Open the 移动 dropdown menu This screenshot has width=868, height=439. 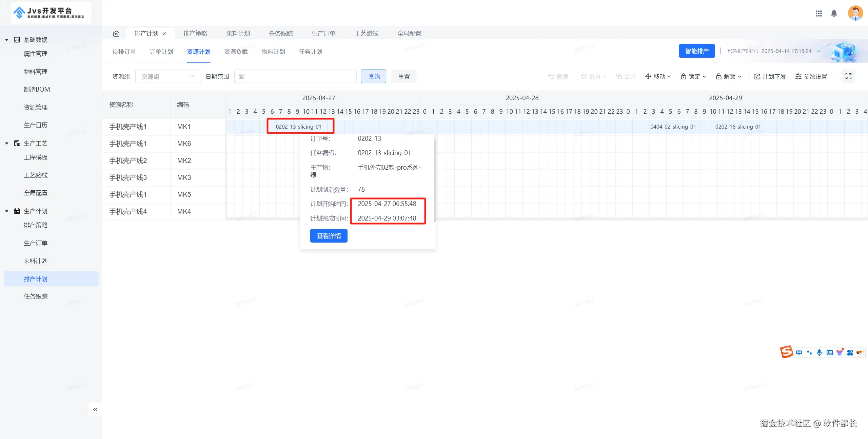(658, 76)
